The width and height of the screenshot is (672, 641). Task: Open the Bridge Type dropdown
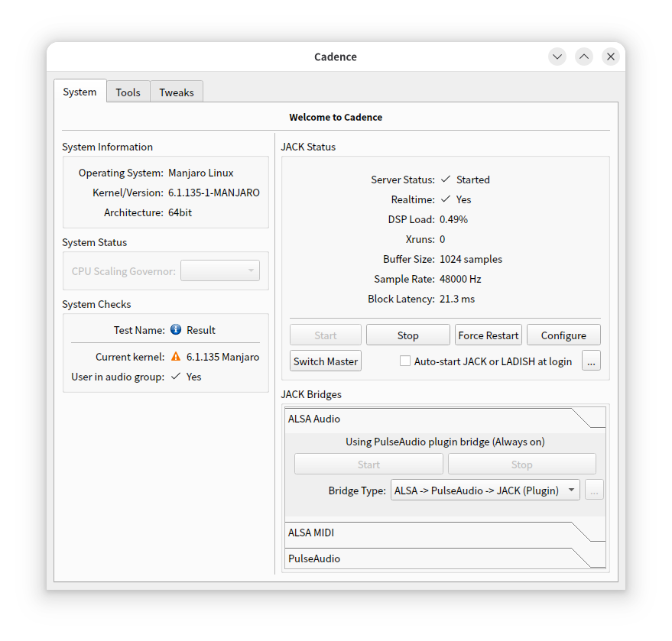[485, 490]
